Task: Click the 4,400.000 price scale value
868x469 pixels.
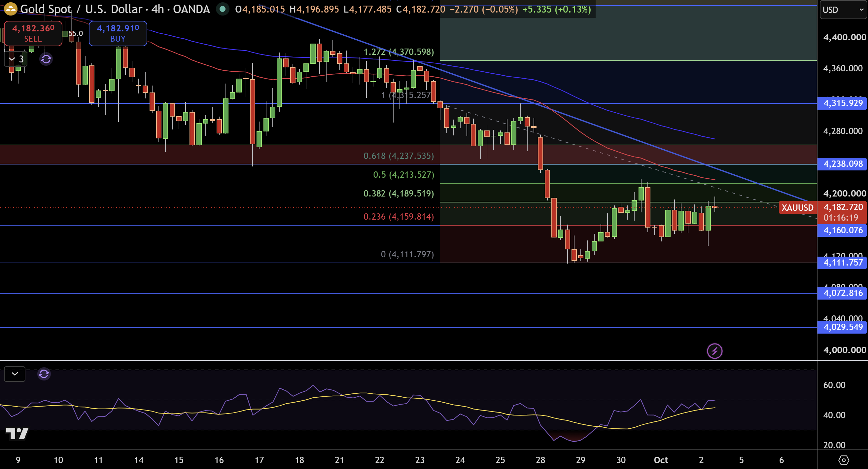Action: (x=845, y=37)
